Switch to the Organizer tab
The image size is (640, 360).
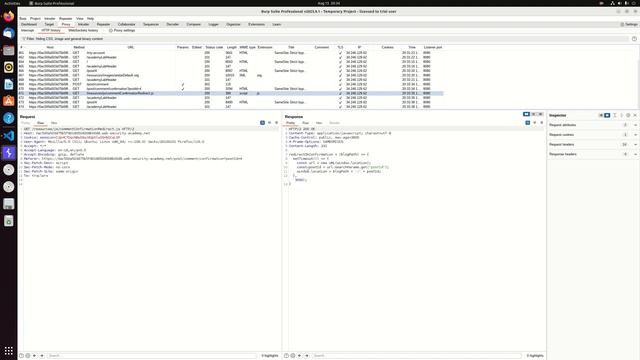point(233,24)
